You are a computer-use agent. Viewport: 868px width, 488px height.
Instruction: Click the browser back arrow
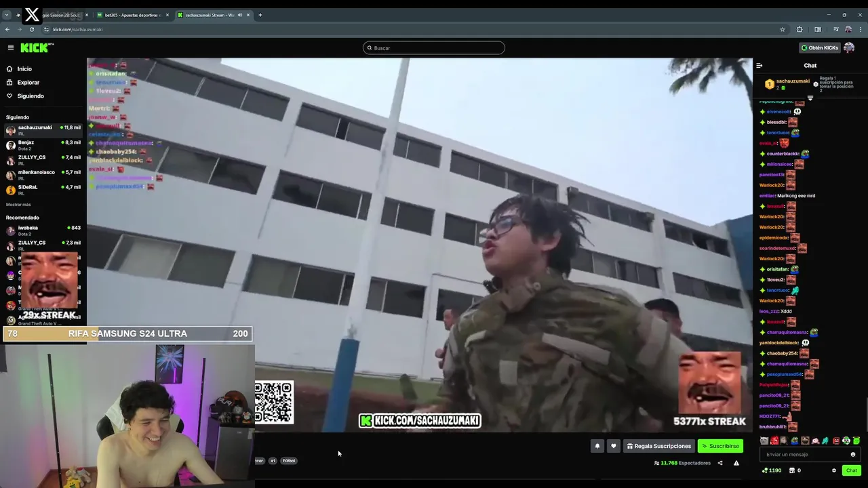(x=7, y=29)
